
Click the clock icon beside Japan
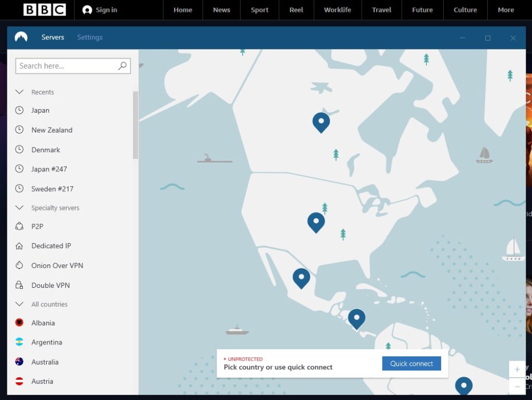point(19,110)
